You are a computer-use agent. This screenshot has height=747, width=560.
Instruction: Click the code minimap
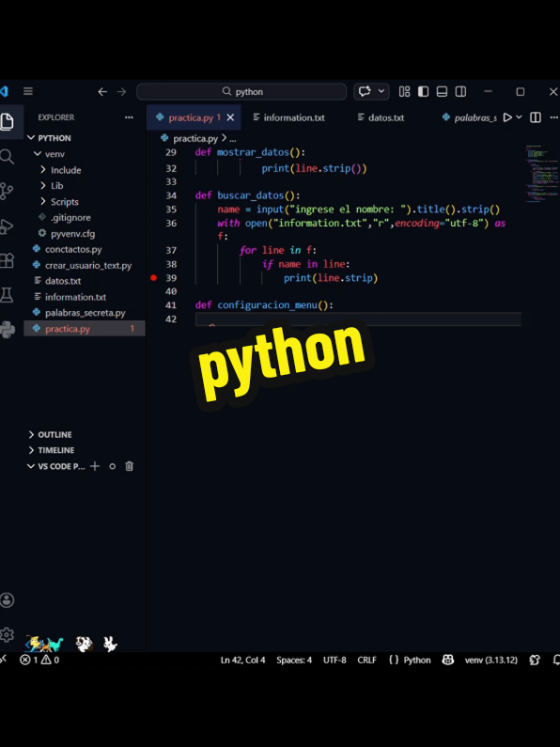tap(542, 174)
